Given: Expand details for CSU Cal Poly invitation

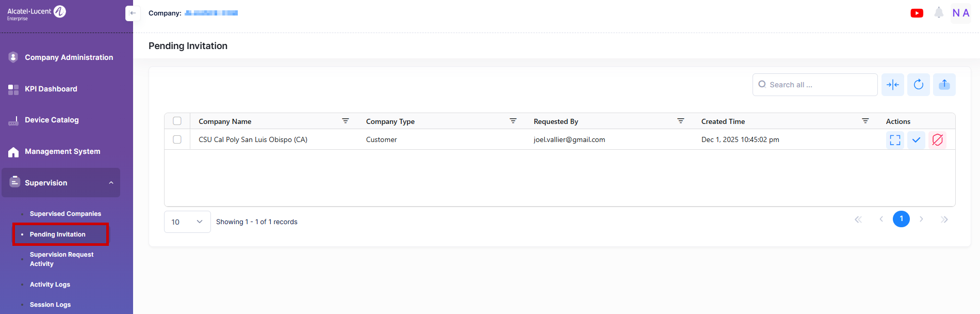Looking at the screenshot, I should (x=895, y=140).
